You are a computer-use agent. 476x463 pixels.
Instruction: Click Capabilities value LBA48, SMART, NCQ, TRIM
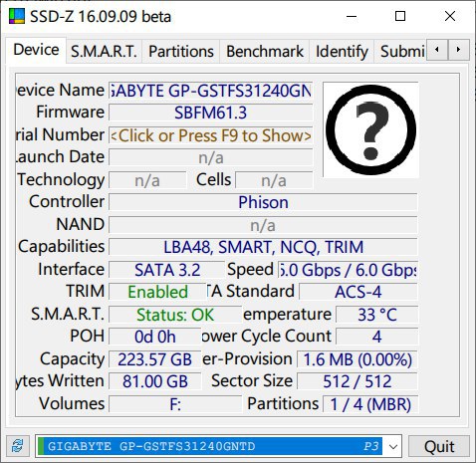pyautogui.click(x=263, y=247)
